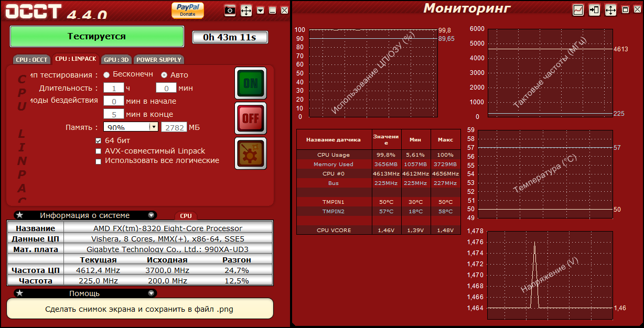Screen dimensions: 644x328
Task: Click the elapsed time 0h 43m 11s
Action: tap(230, 37)
